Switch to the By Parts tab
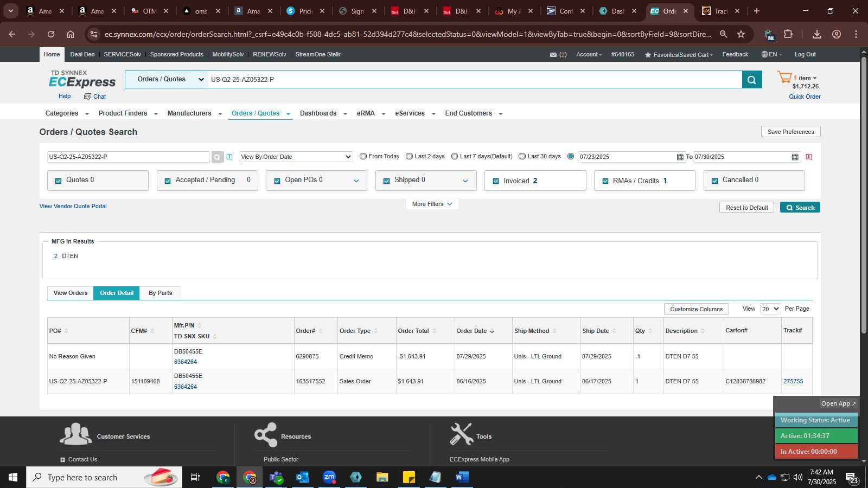The height and width of the screenshot is (488, 868). click(x=161, y=293)
